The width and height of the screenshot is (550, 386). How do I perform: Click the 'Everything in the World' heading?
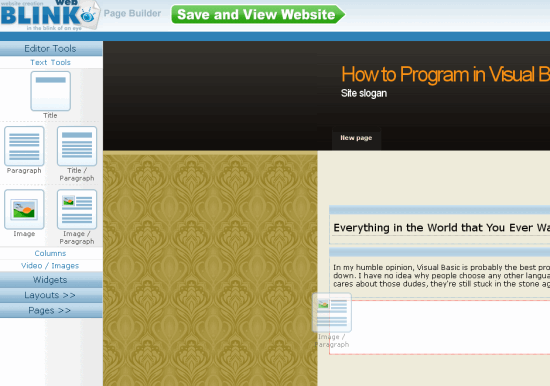[x=442, y=228]
